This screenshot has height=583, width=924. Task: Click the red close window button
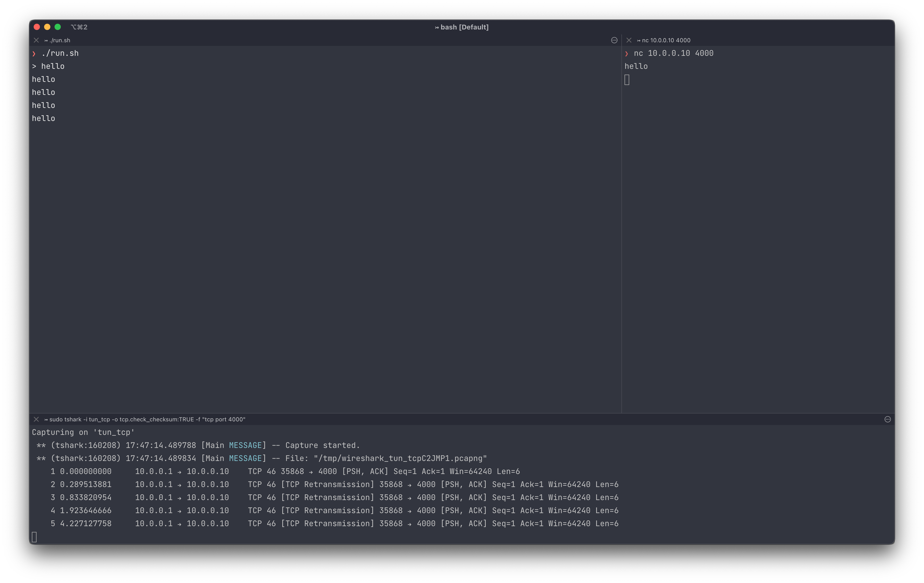point(37,27)
